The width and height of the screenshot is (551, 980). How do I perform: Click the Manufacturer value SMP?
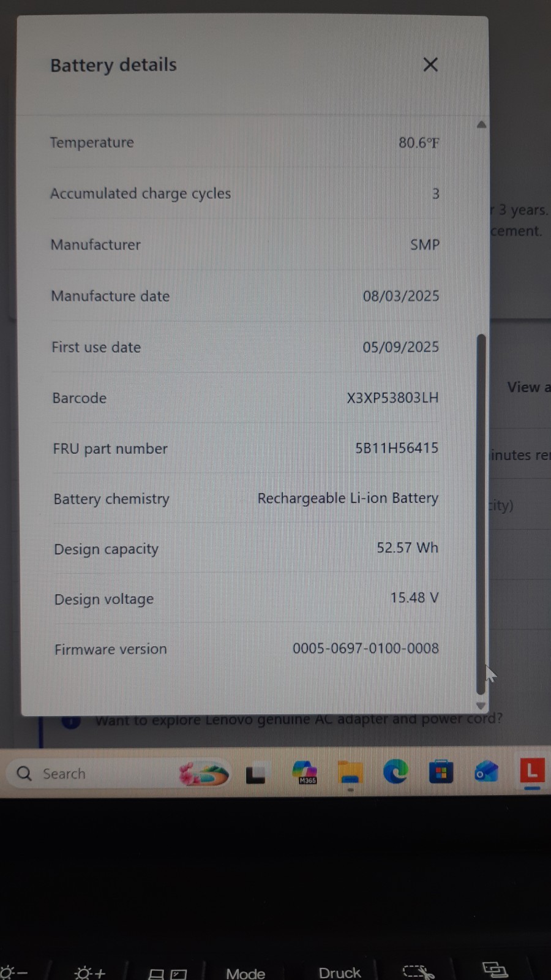[425, 244]
